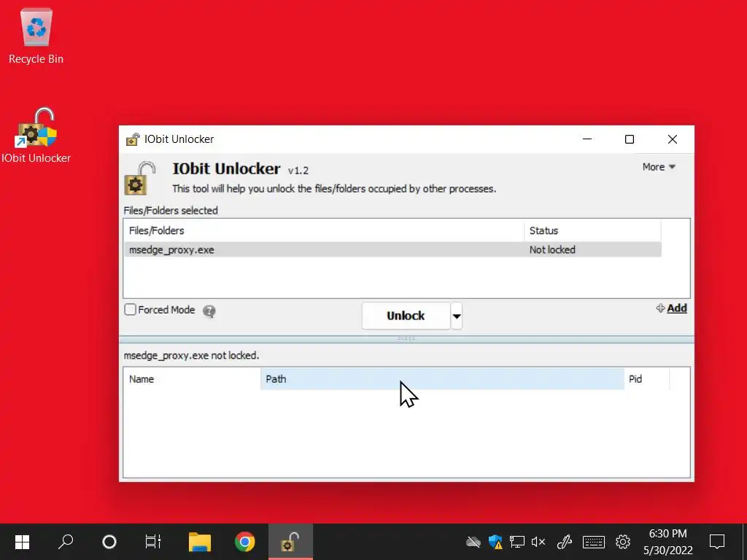Screen dimensions: 747x560
Task: Click the Unlock button
Action: (x=406, y=316)
